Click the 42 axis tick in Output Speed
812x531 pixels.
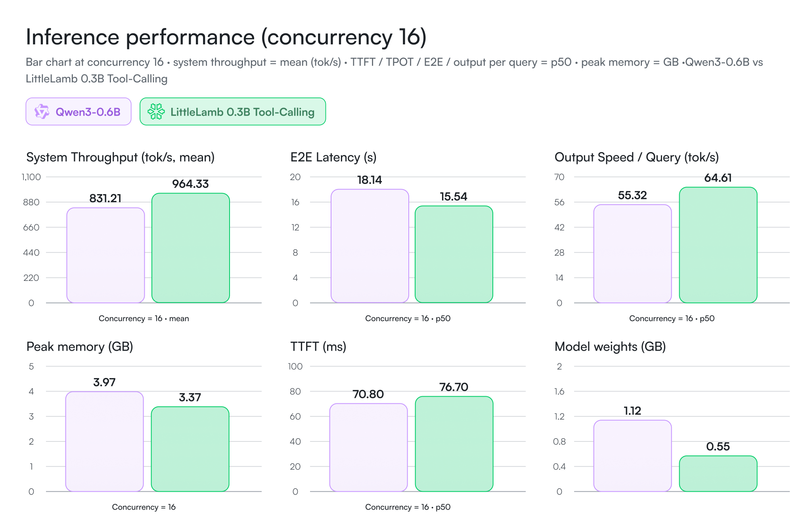pyautogui.click(x=559, y=227)
